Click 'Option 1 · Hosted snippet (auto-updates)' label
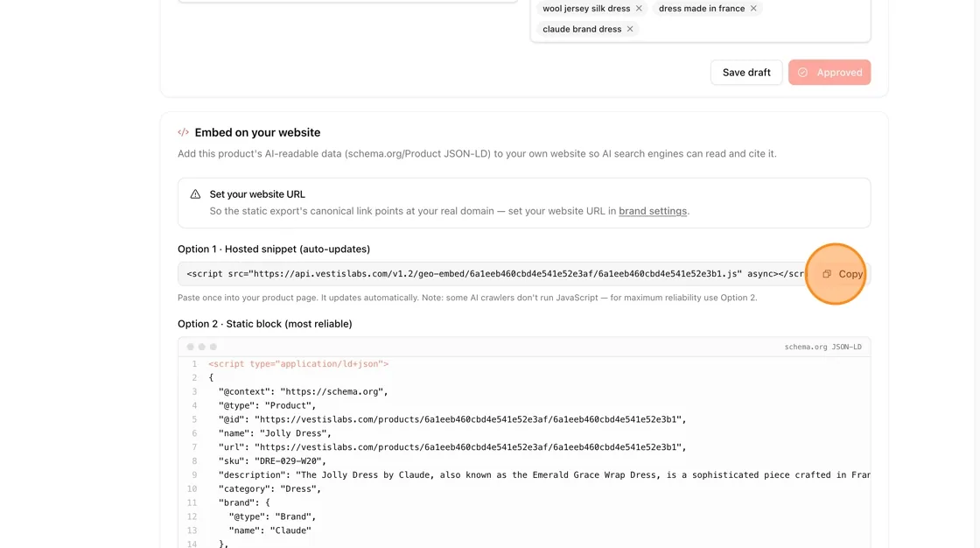 [x=274, y=249]
